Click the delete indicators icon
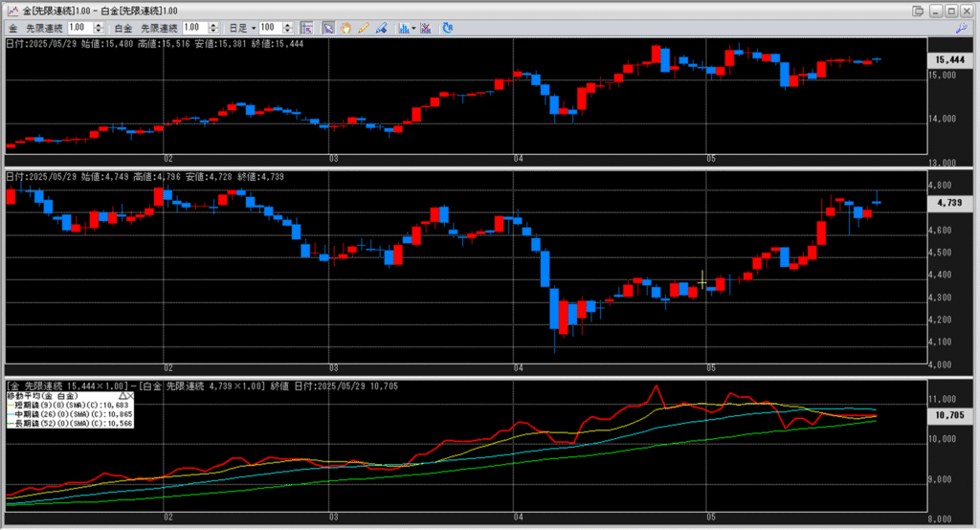Screen dimensions: 980x530 (426, 28)
